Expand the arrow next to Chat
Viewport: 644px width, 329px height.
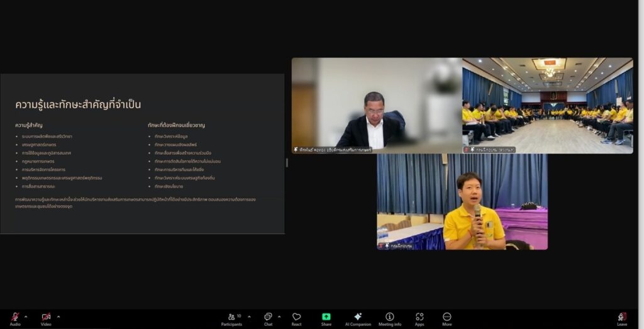pyautogui.click(x=279, y=316)
